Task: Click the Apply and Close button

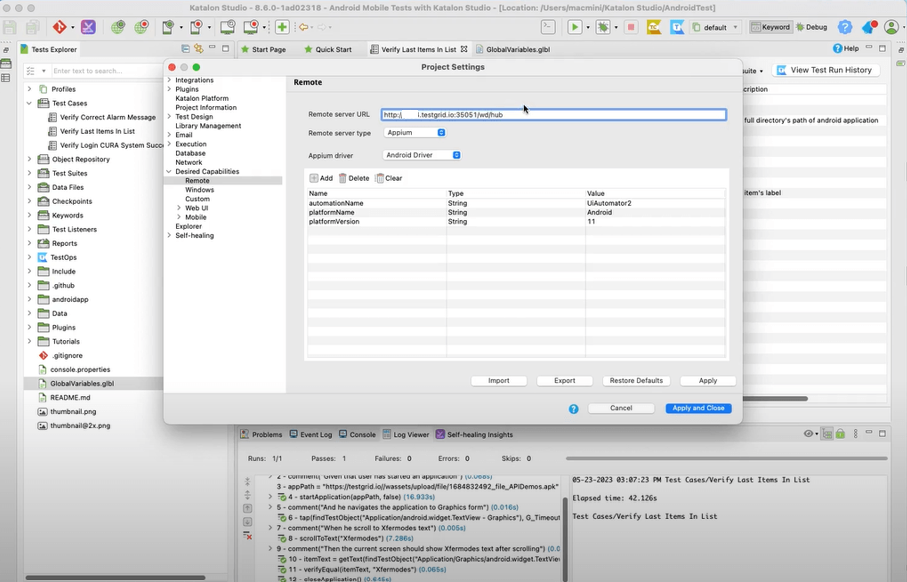Action: (x=698, y=408)
